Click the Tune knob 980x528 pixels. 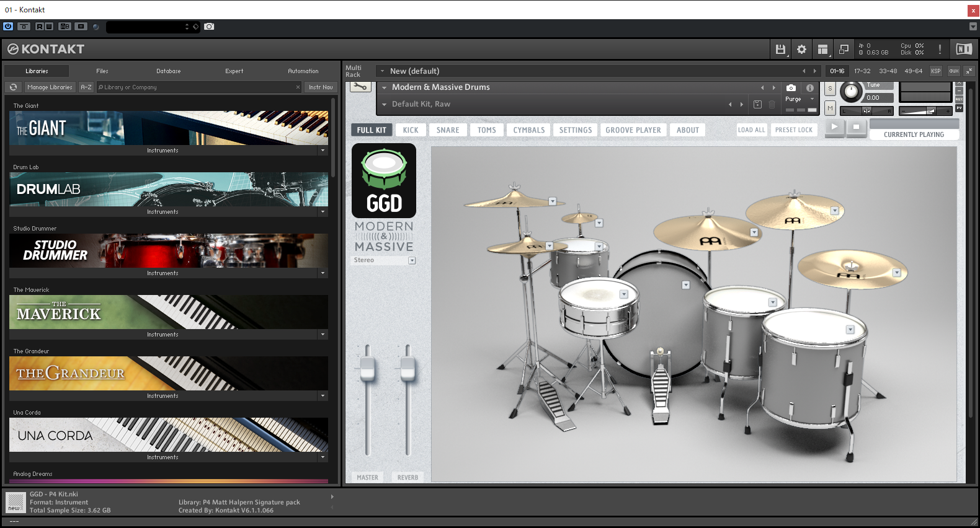(852, 92)
